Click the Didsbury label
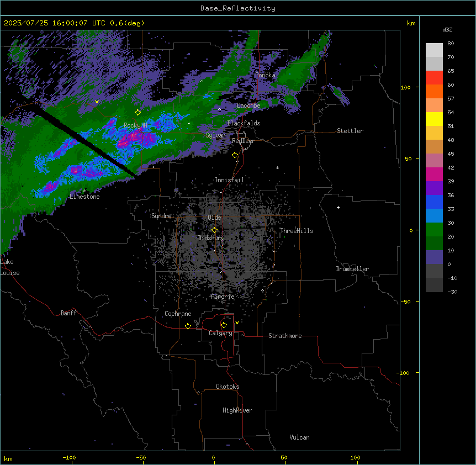476x465 pixels. tap(211, 238)
